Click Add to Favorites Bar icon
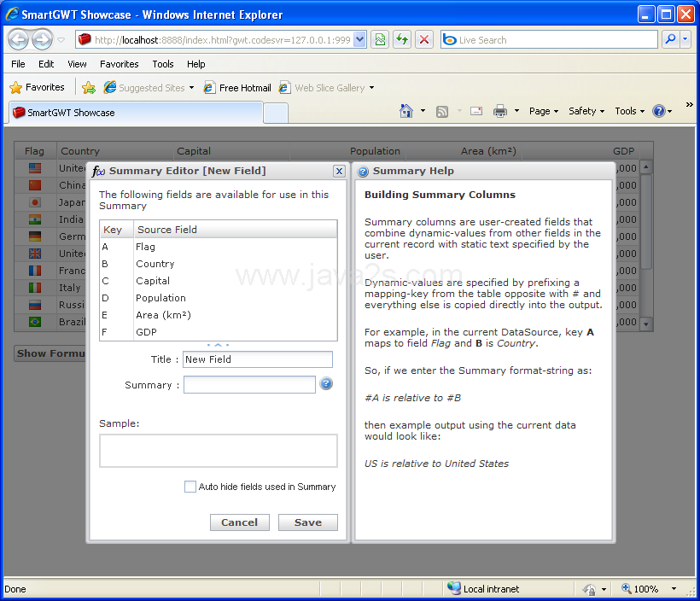 tap(89, 88)
